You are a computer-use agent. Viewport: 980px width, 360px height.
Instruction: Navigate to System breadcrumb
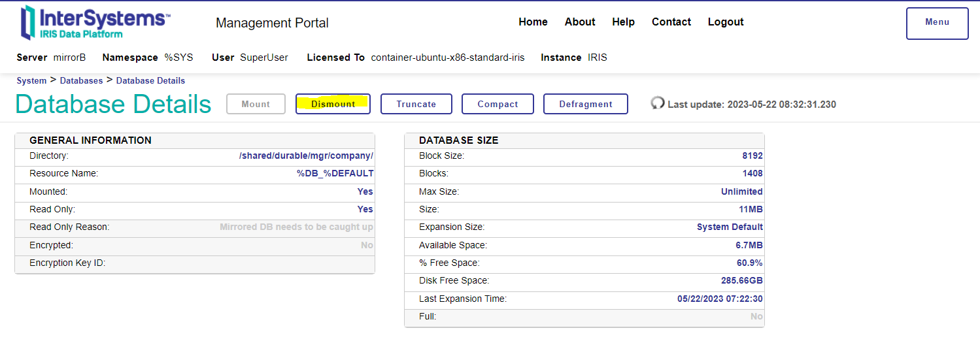pyautogui.click(x=31, y=81)
